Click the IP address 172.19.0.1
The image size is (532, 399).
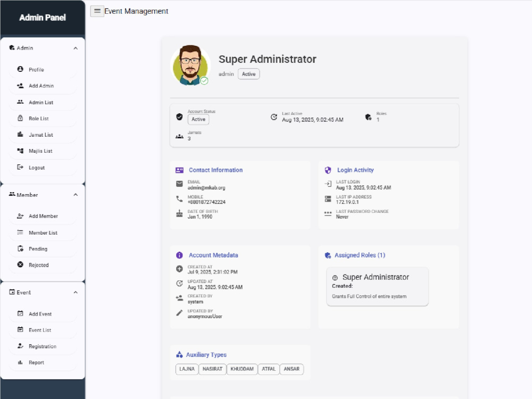347,202
